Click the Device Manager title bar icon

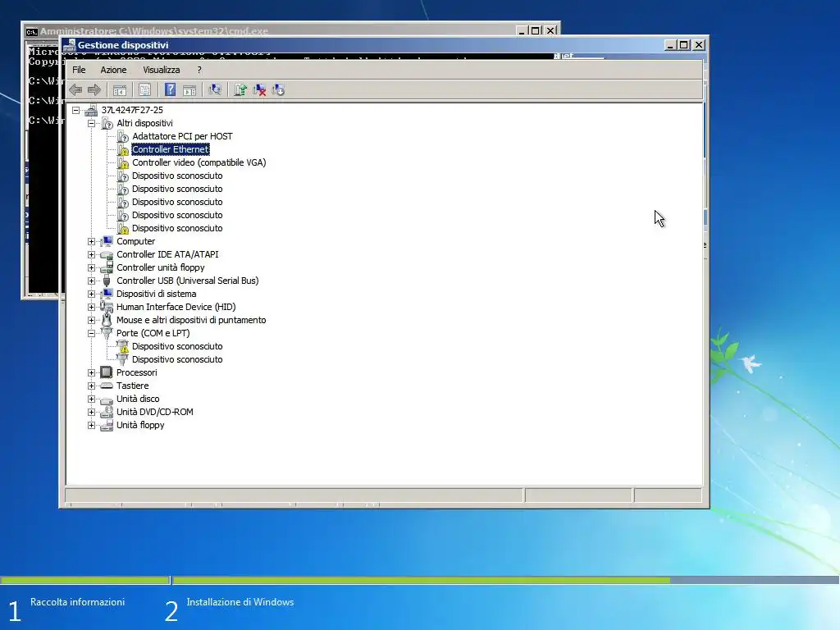pyautogui.click(x=69, y=45)
